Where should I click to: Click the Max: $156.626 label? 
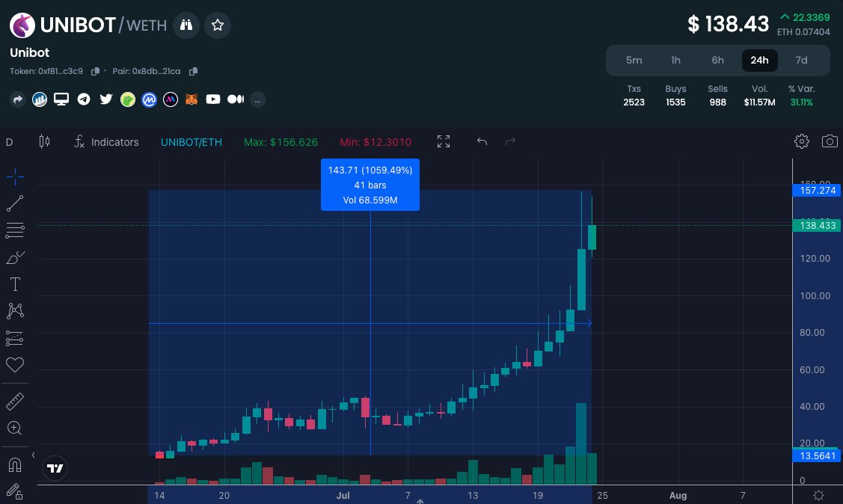point(281,142)
